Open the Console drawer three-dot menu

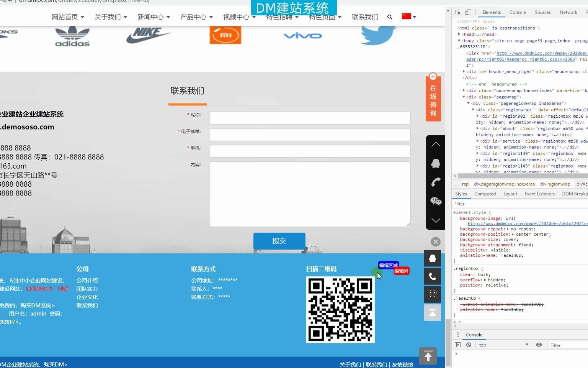coord(458,335)
